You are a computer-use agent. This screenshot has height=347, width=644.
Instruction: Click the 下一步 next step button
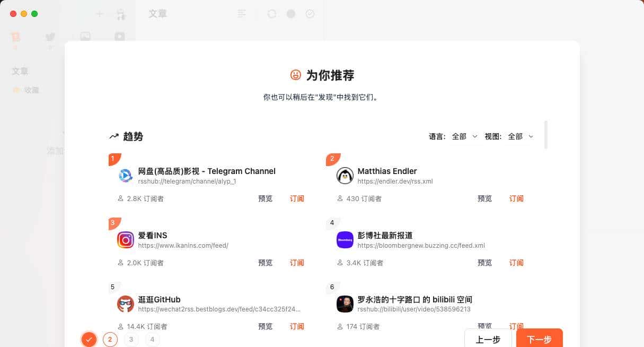tap(539, 339)
